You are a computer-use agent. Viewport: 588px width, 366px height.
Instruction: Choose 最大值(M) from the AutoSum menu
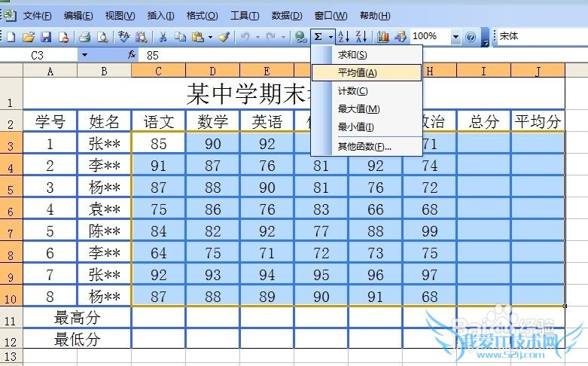point(367,108)
